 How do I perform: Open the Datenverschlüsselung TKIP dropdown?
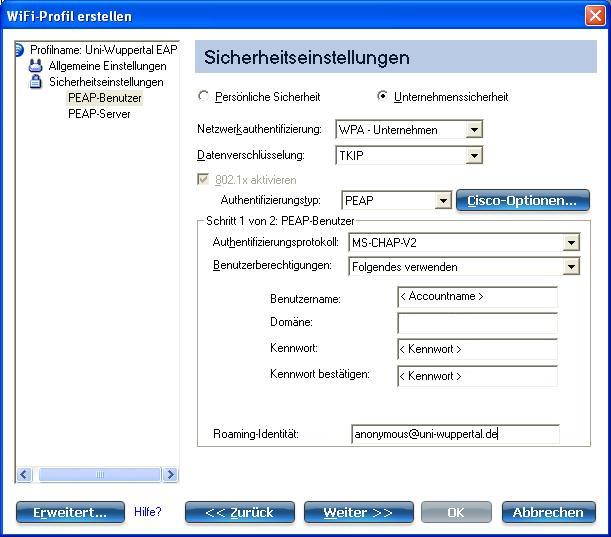[409, 155]
